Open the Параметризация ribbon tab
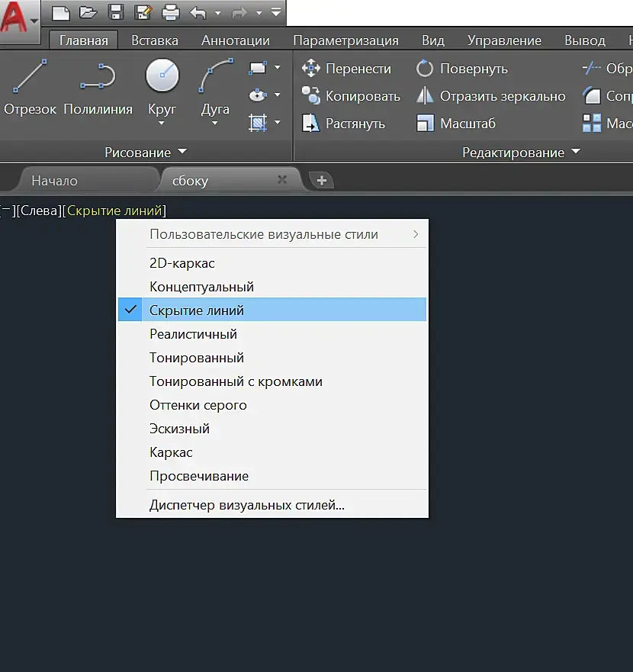The height and width of the screenshot is (672, 633). coord(345,40)
